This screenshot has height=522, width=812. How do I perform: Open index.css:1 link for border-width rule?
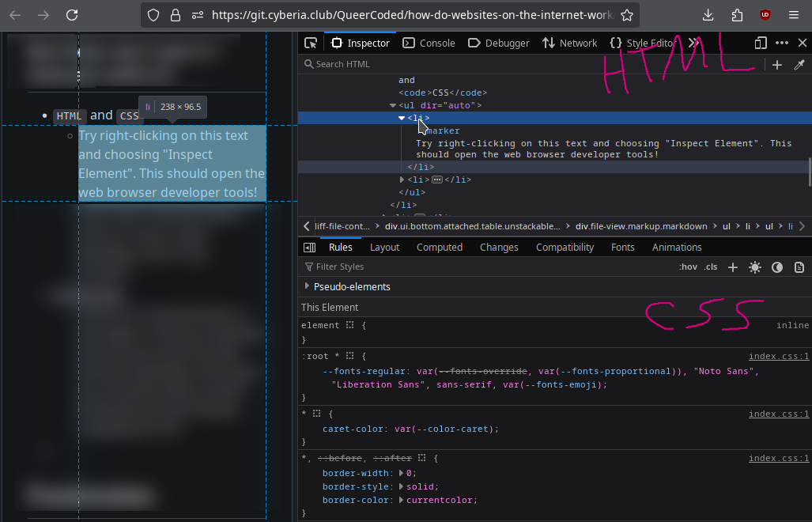click(x=778, y=458)
